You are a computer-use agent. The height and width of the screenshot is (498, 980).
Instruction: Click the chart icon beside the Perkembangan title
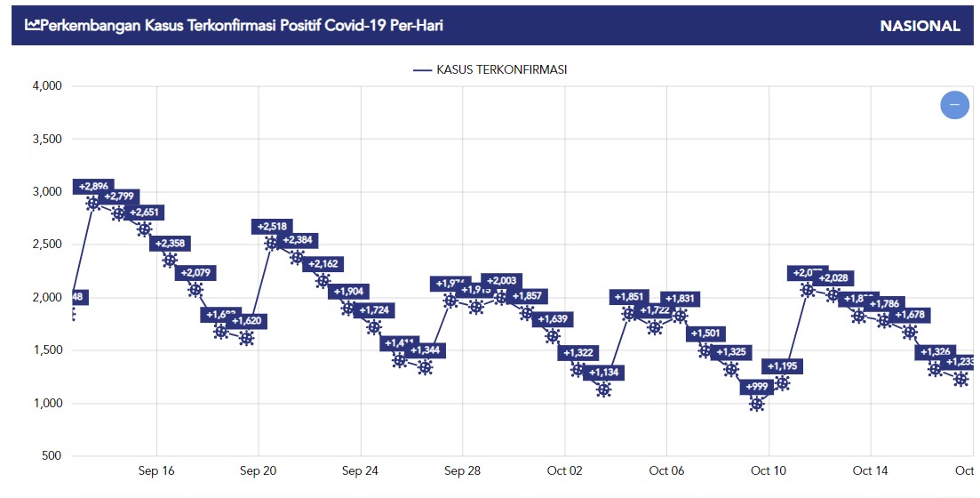(x=32, y=26)
